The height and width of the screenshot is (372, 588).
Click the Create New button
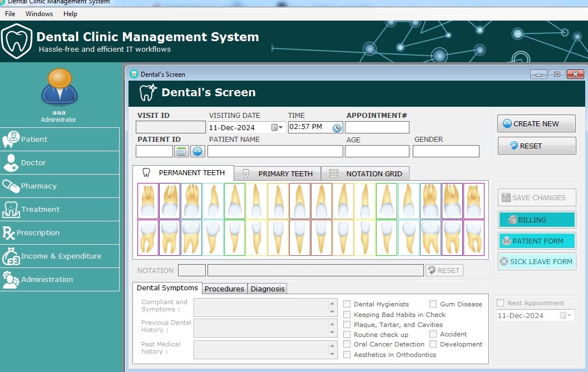(536, 124)
